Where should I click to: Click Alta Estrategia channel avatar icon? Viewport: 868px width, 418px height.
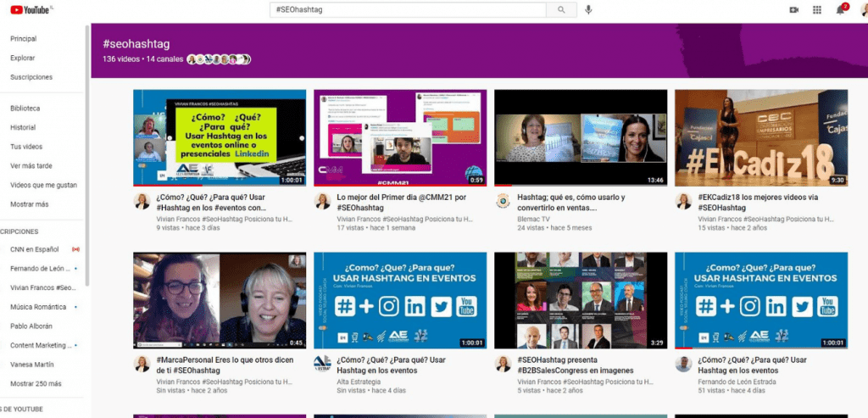tap(323, 364)
